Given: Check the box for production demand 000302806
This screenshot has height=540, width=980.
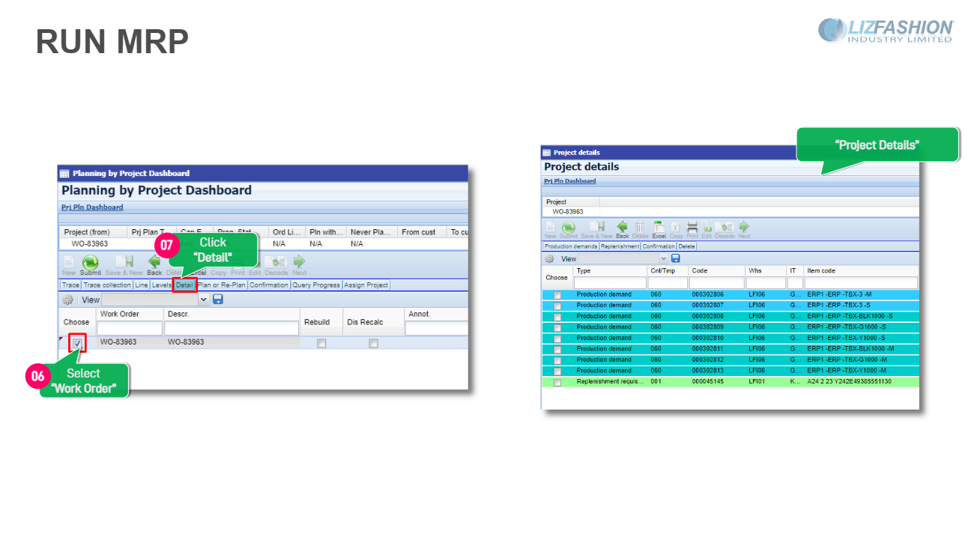Looking at the screenshot, I should pos(557,295).
